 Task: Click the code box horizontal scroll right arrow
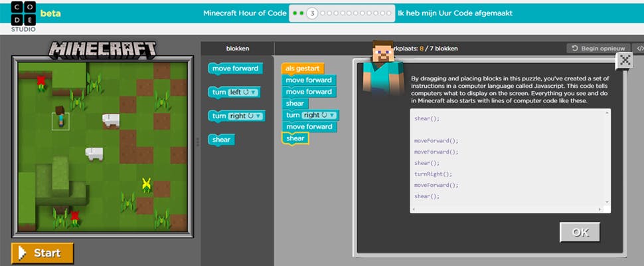pyautogui.click(x=600, y=209)
